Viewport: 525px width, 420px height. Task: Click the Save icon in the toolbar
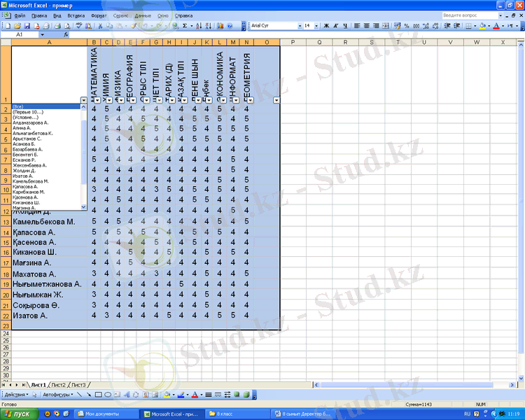pos(25,26)
